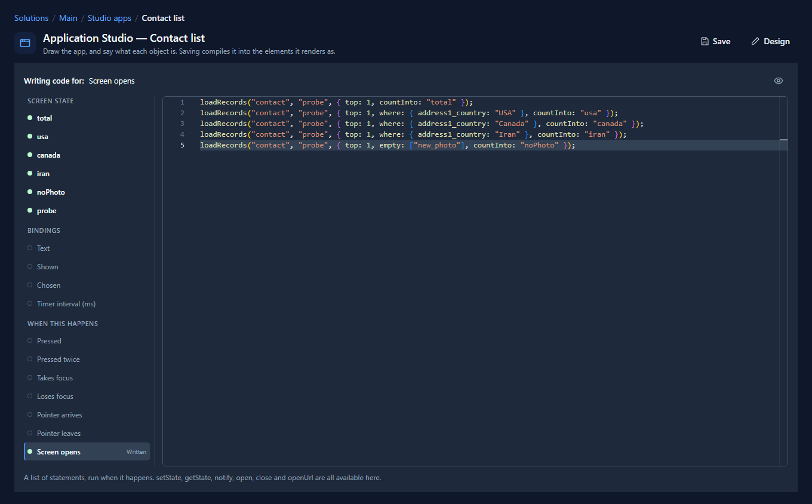Click code line 1 with countInto total
Screen dimensions: 812x504
point(336,102)
